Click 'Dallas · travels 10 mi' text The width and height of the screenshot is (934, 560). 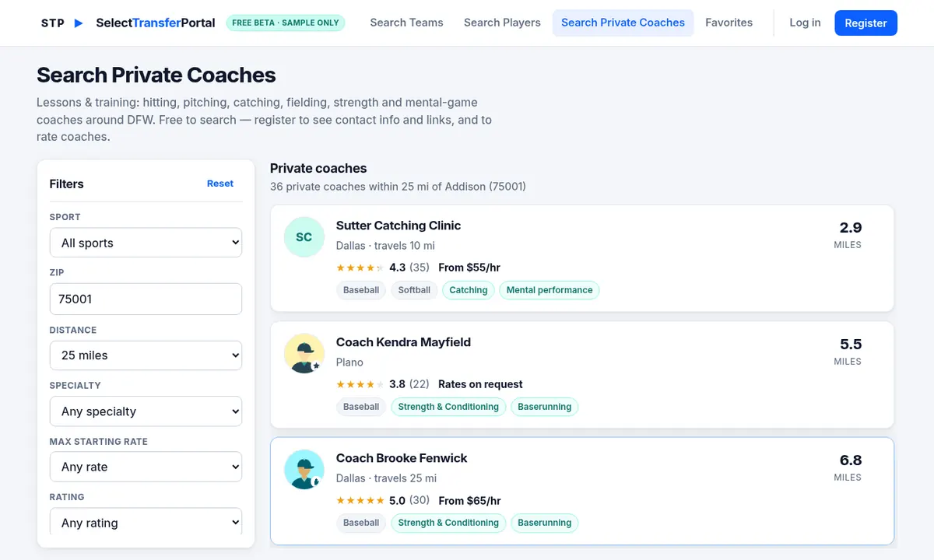pos(385,246)
